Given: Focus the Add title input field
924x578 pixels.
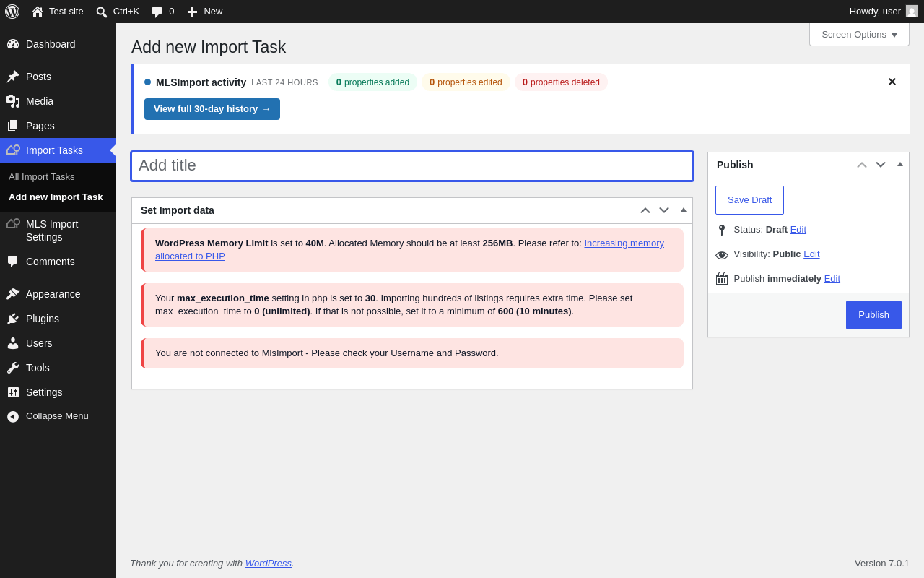Looking at the screenshot, I should [x=412, y=166].
